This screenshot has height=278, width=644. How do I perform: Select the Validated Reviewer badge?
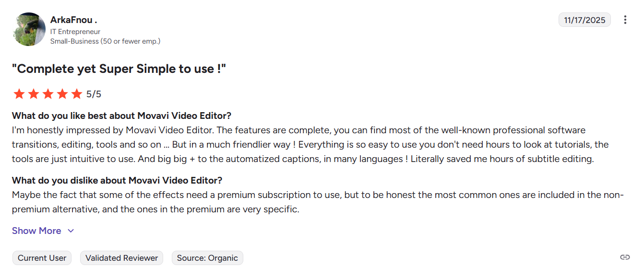pyautogui.click(x=121, y=258)
